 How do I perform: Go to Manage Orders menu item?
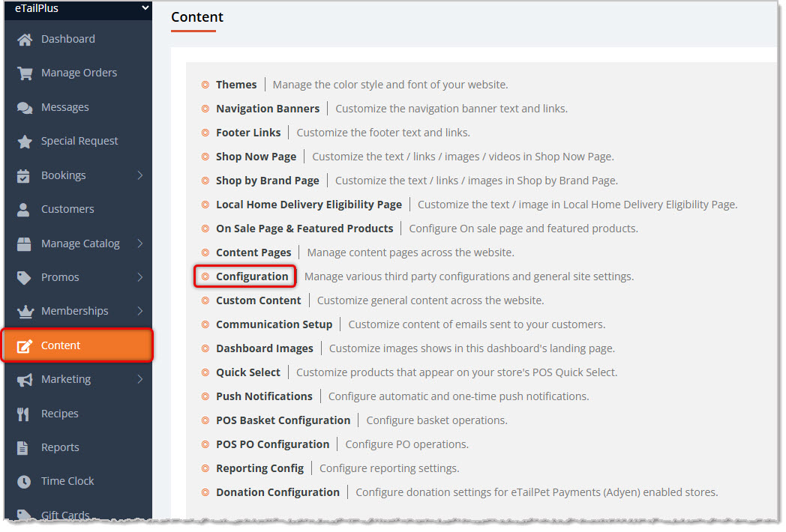[78, 73]
